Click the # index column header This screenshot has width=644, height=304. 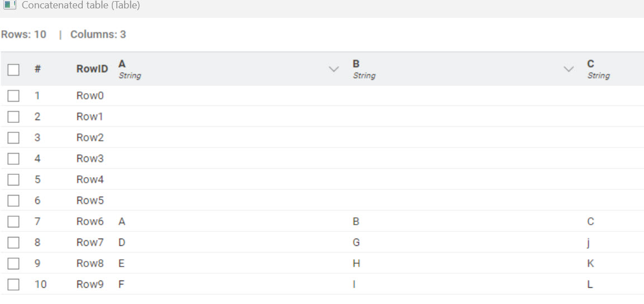(x=37, y=69)
